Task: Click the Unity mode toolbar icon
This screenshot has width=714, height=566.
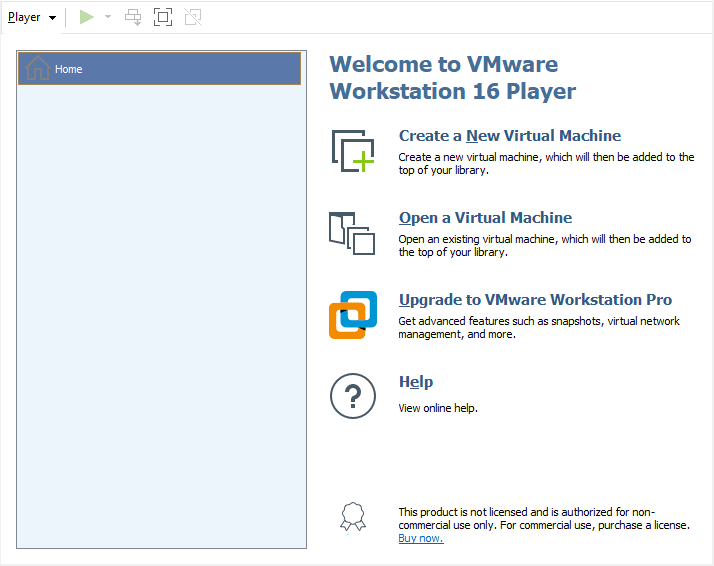Action: (193, 17)
